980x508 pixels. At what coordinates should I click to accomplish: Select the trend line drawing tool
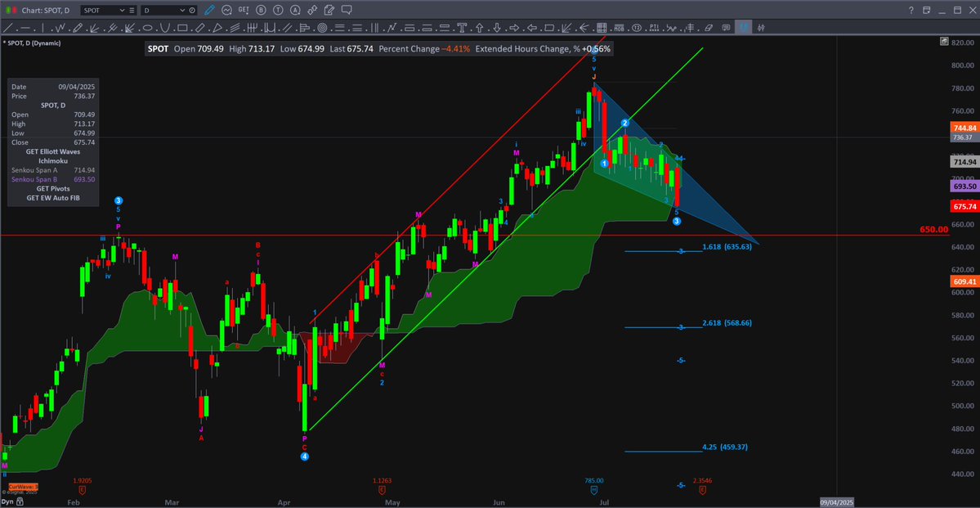point(7,28)
